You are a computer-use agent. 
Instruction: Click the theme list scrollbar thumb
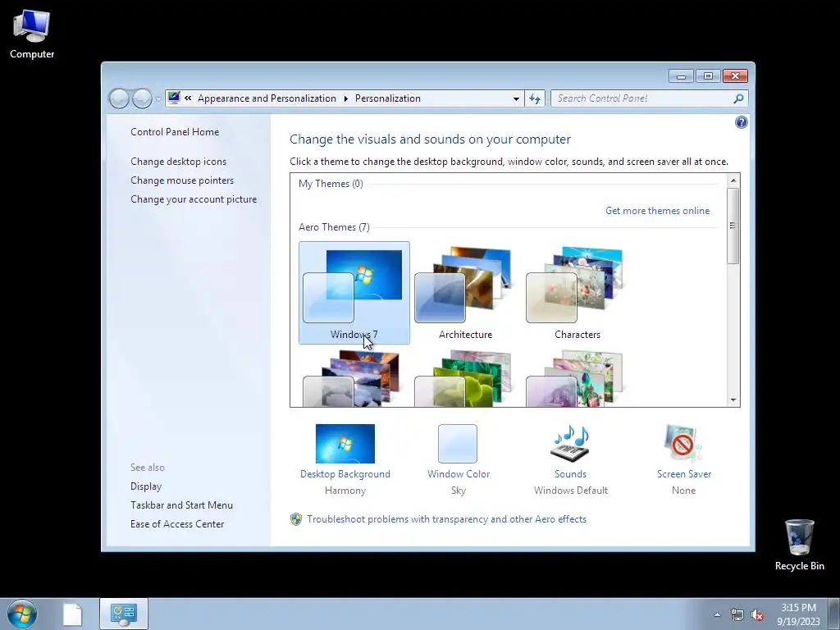(733, 226)
